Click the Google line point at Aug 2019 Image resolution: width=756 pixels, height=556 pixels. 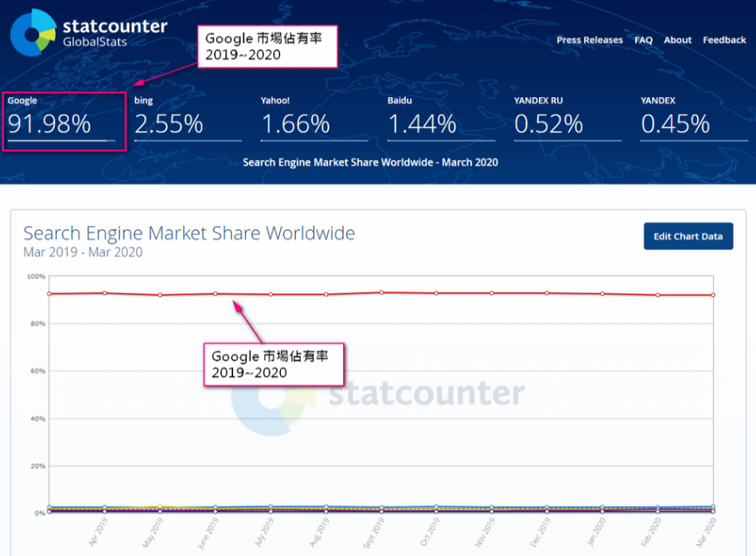326,294
